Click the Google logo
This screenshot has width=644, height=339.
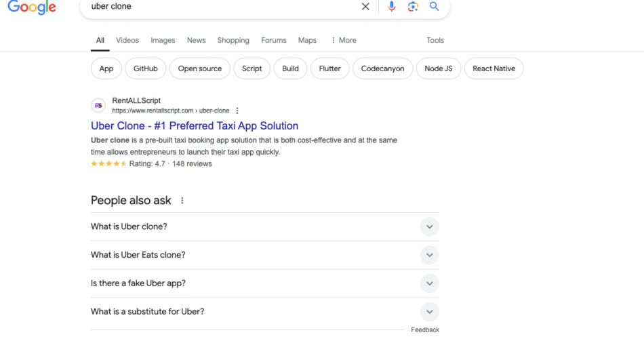[32, 7]
